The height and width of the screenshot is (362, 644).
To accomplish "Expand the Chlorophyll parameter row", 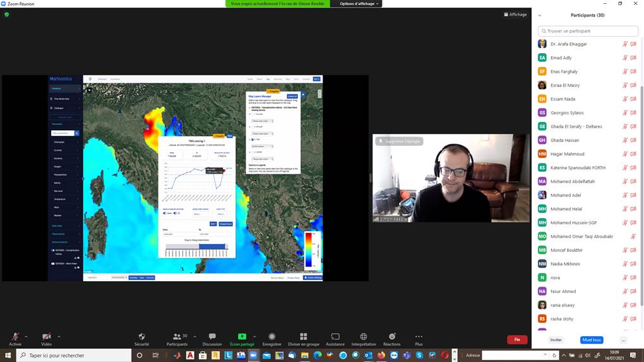I will tap(66, 142).
